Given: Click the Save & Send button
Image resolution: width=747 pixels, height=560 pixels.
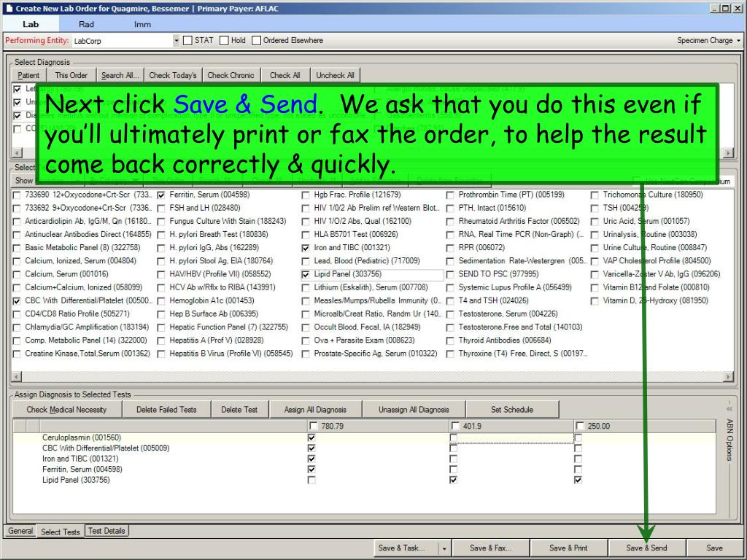Looking at the screenshot, I should pyautogui.click(x=646, y=548).
